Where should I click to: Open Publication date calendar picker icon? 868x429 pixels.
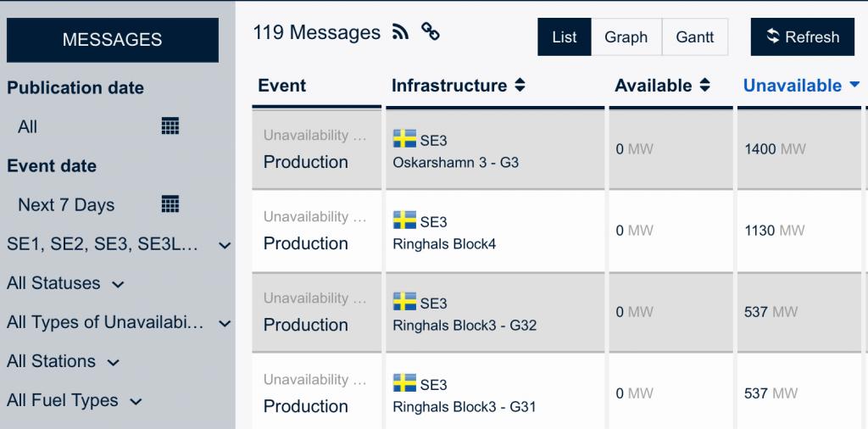tap(170, 126)
